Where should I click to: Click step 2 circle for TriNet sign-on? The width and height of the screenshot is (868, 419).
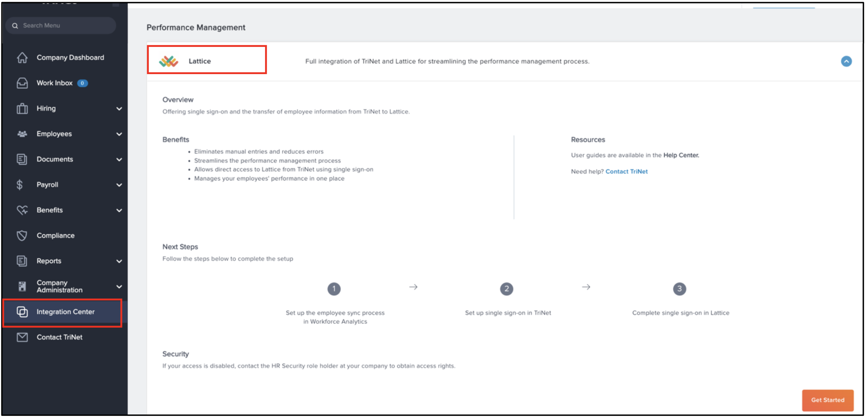point(507,289)
